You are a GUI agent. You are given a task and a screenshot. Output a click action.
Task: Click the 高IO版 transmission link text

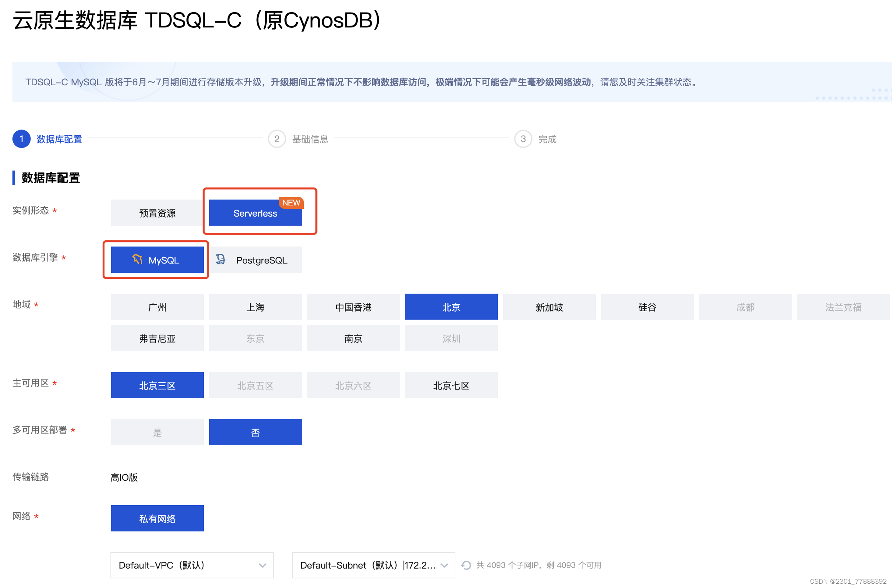(x=124, y=478)
